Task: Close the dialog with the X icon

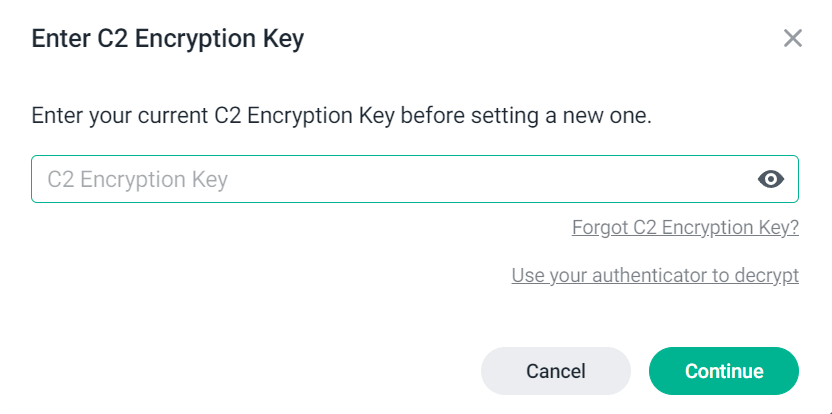Action: (x=793, y=38)
